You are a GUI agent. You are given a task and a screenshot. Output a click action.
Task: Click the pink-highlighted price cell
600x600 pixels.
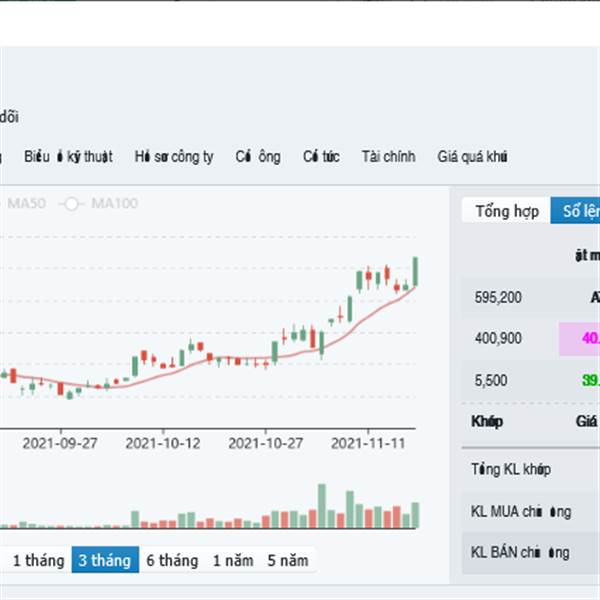[x=579, y=339]
